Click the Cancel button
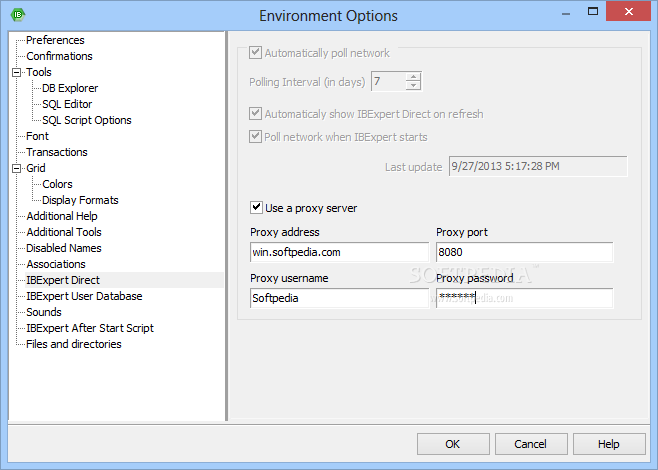The width and height of the screenshot is (658, 470). point(531,444)
